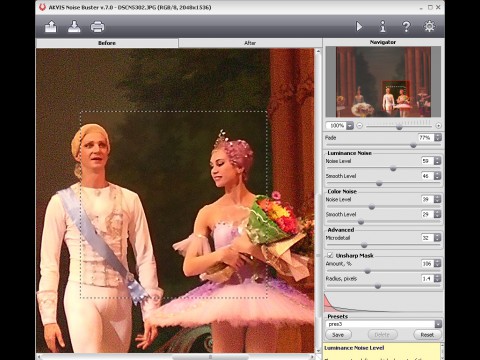Save the image with the download icon
Image resolution: width=480 pixels, height=360 pixels.
pos(74,26)
